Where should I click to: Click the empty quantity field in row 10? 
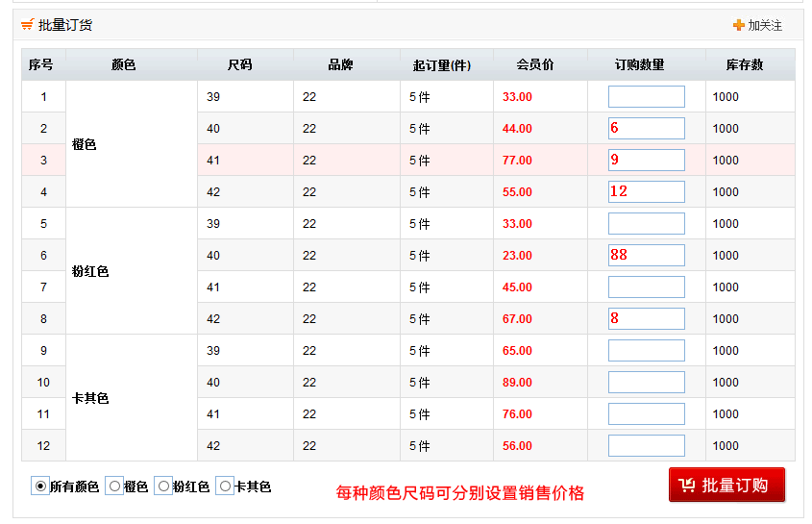point(647,382)
